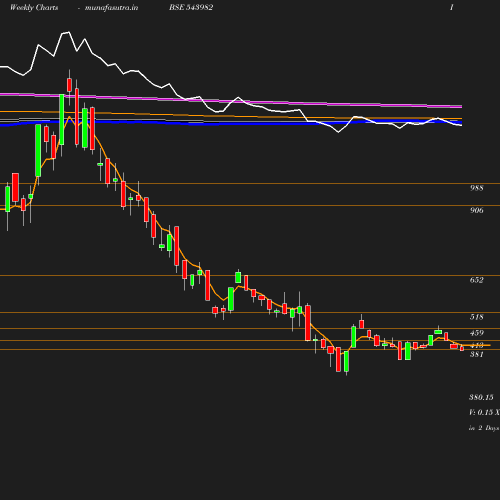Click the 652 price level label
Image resolution: width=500 pixels, height=500 pixels.
[477, 280]
